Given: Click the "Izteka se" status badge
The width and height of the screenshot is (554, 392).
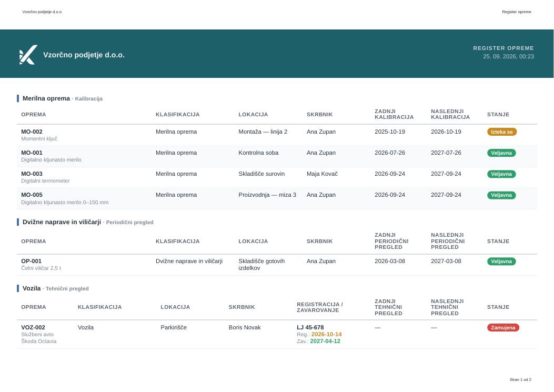Looking at the screenshot, I should click(502, 132).
